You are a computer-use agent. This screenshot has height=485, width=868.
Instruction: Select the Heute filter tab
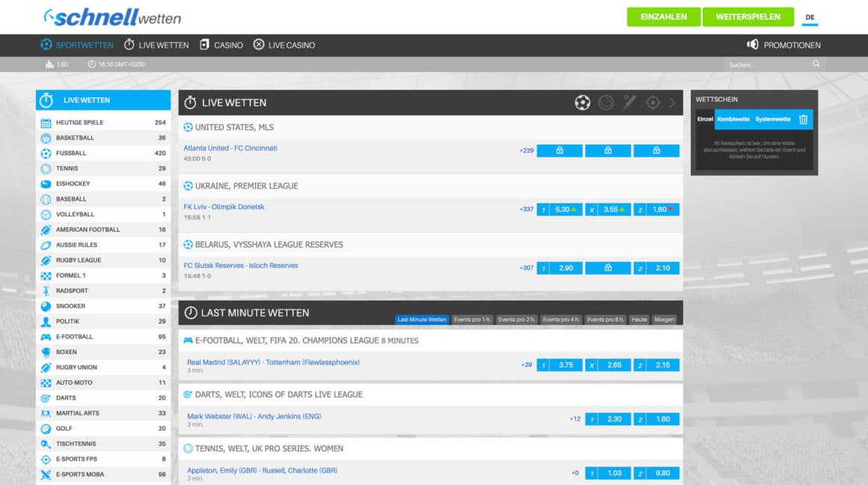tap(639, 320)
